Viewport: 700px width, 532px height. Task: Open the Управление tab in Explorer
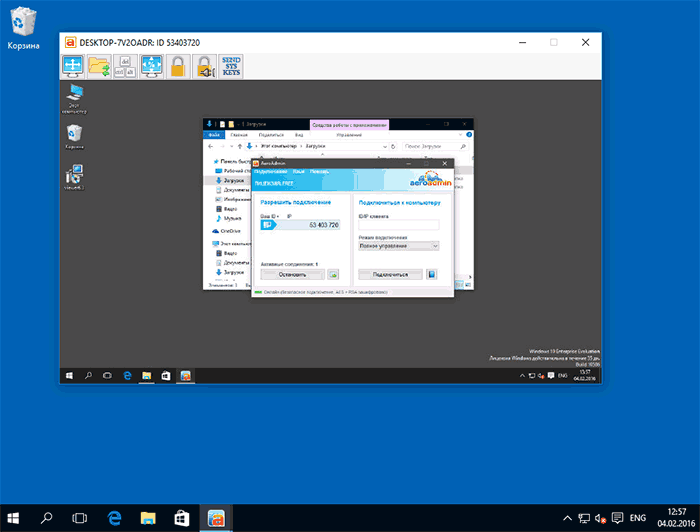click(349, 135)
